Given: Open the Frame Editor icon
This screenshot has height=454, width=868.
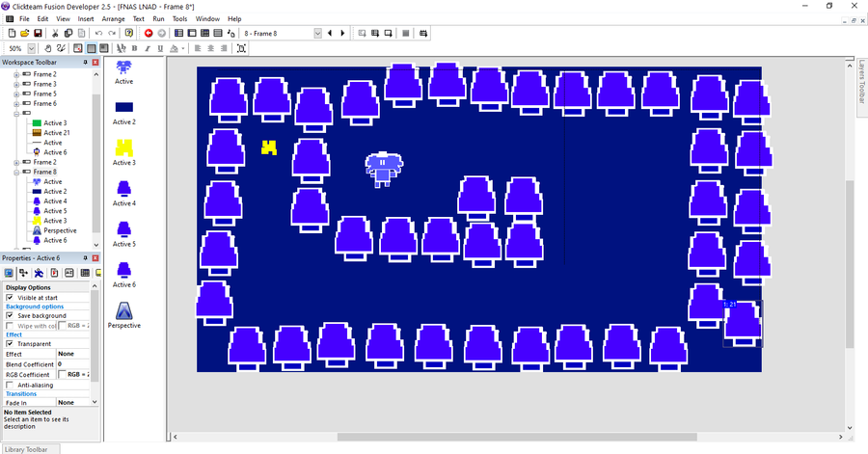Looking at the screenshot, I should coord(192,33).
